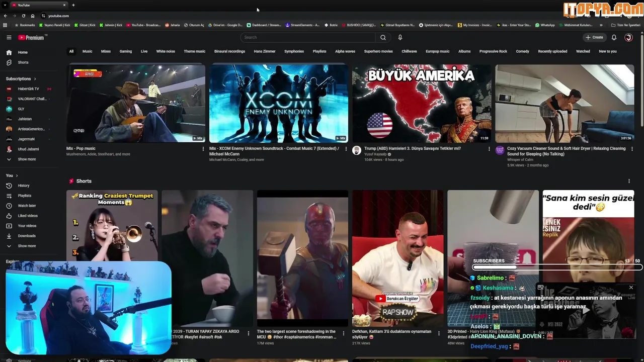Open options for Mix - Pop music
Viewport: 644px width, 362px height.
tap(203, 149)
